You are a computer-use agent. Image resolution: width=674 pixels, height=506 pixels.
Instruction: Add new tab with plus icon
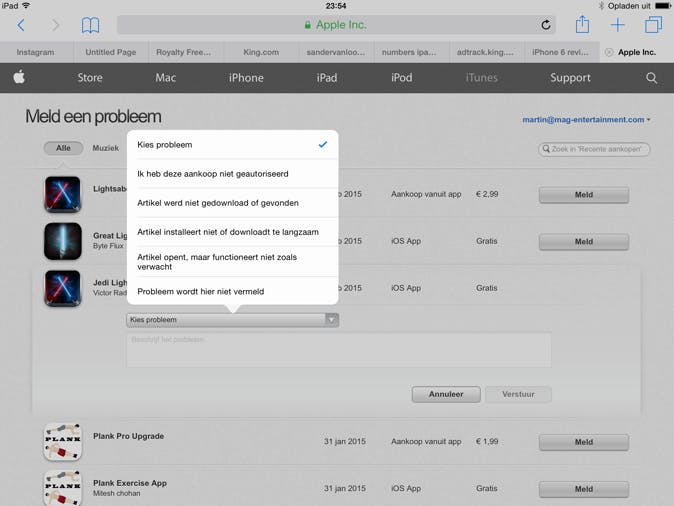tap(618, 25)
